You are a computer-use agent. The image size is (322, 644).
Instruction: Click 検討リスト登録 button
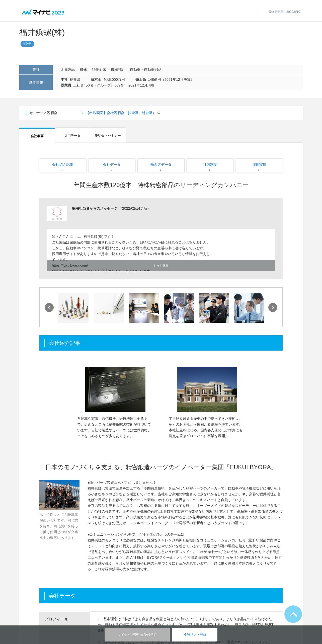(x=195, y=634)
